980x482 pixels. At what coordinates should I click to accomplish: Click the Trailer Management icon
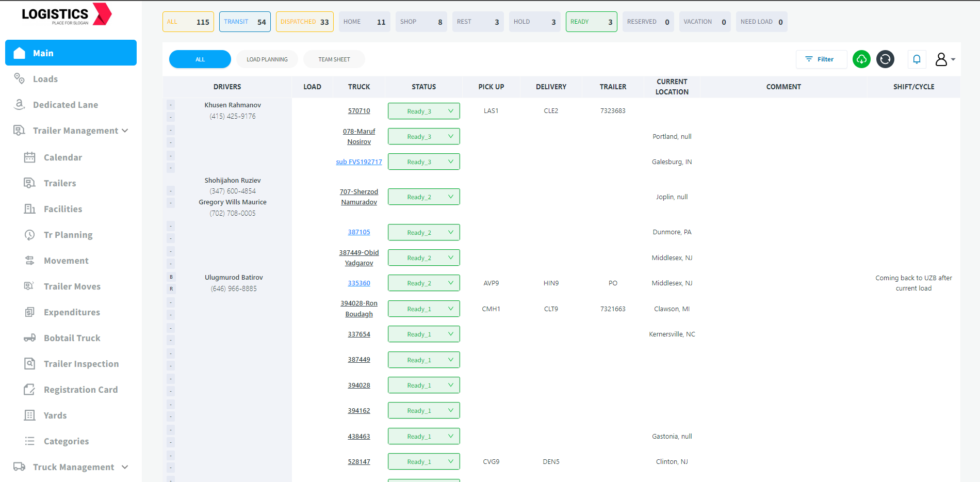[x=20, y=130]
